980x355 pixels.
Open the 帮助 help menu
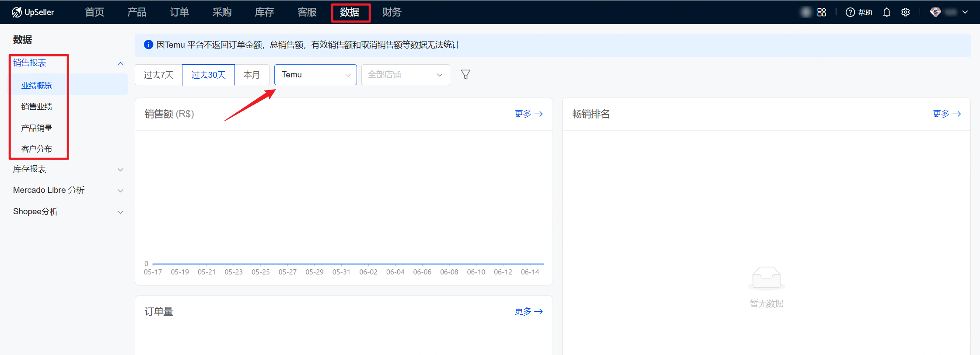859,12
